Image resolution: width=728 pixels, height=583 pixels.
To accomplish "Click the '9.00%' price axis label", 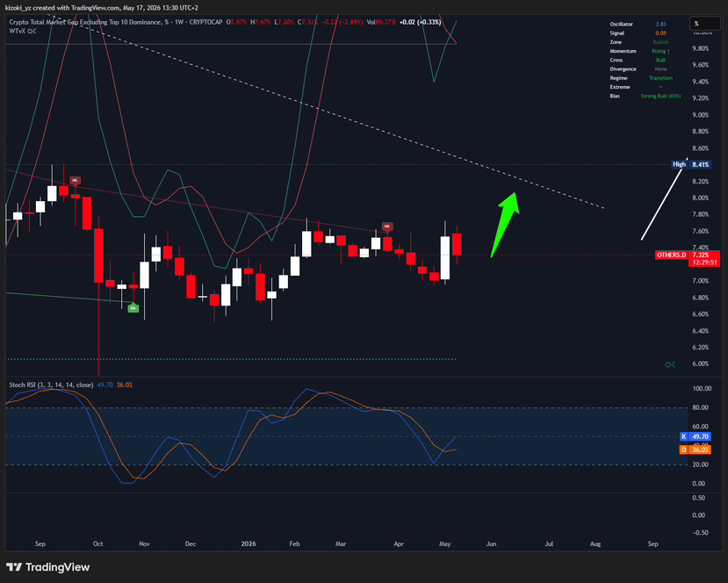I will coord(700,115).
